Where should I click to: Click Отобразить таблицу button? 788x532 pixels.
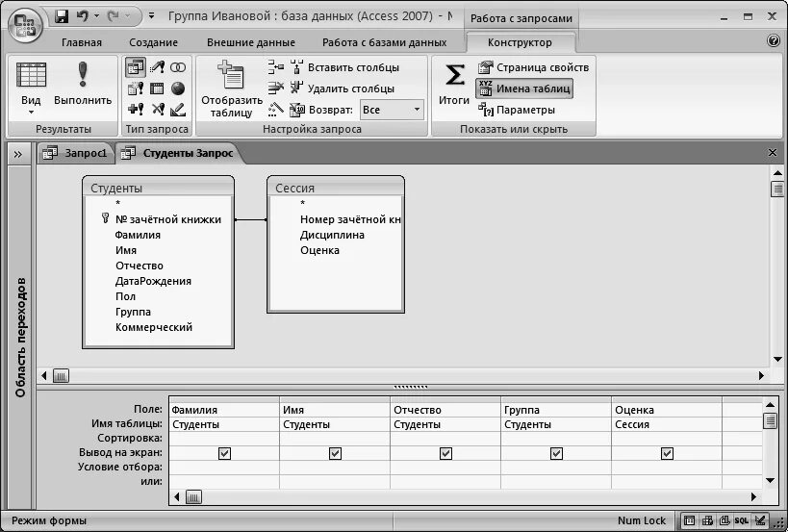(232, 89)
